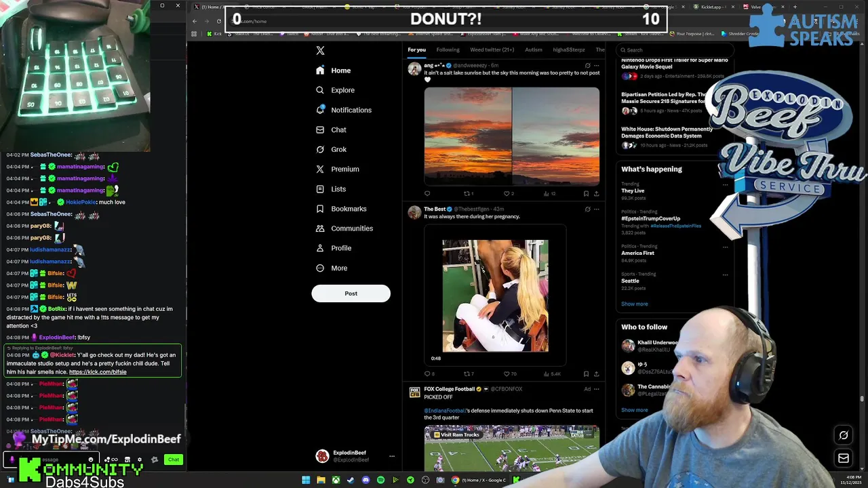
Task: Open kick.com/bifsie link in chat
Action: pyautogui.click(x=98, y=371)
